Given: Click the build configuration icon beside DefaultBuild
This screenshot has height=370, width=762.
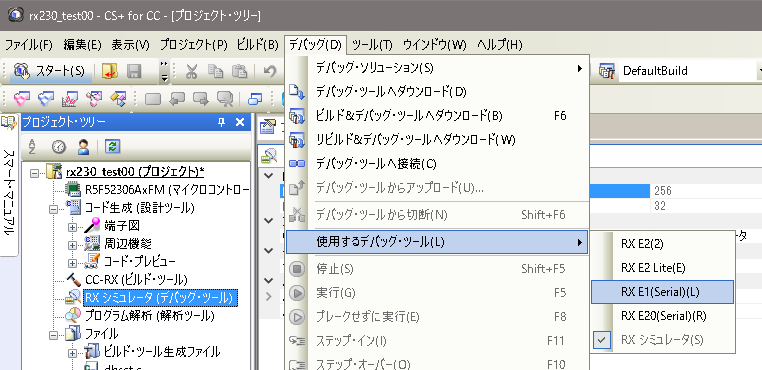Looking at the screenshot, I should (x=606, y=71).
